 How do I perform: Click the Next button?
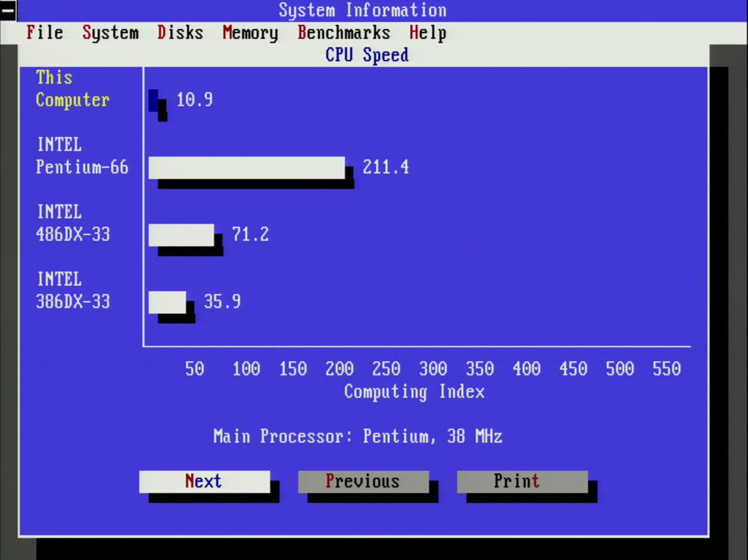click(x=204, y=482)
